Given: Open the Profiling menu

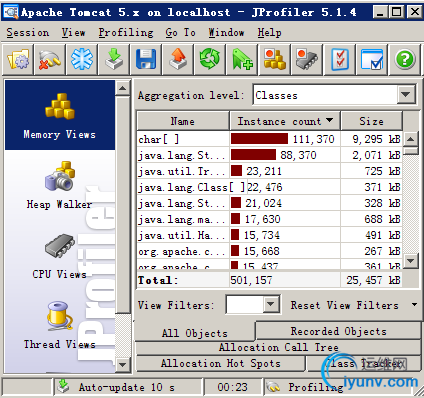Looking at the screenshot, I should click(126, 32).
